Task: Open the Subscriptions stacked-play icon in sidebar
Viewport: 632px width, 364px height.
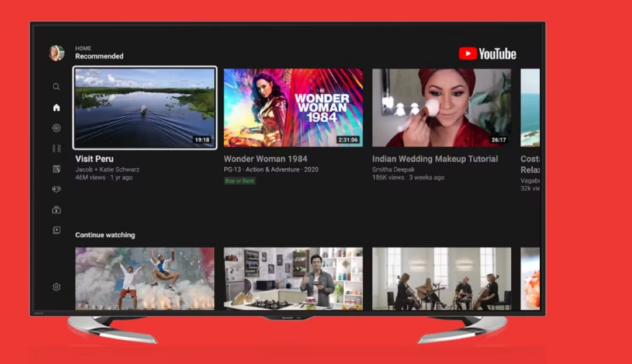Action: pyautogui.click(x=57, y=210)
